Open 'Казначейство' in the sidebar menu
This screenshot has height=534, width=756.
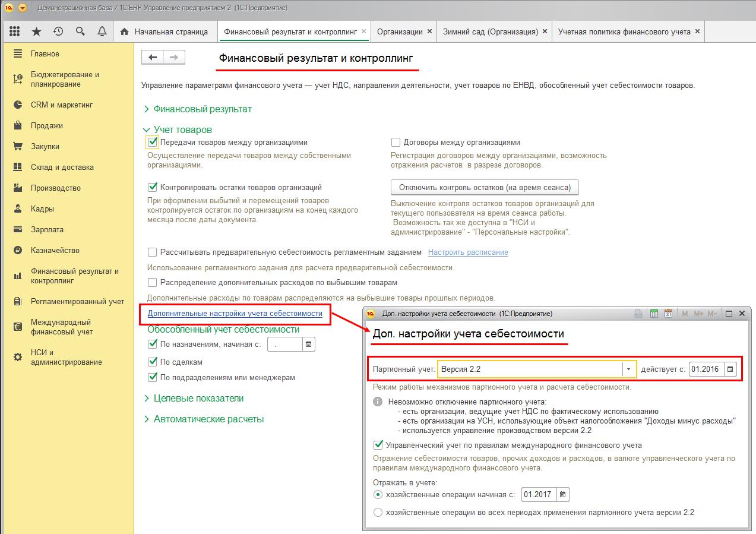coord(55,251)
